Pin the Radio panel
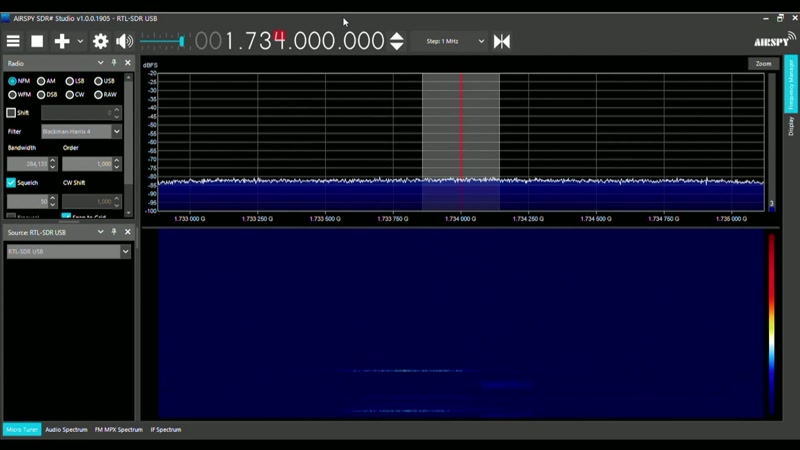The image size is (800, 450). click(114, 63)
